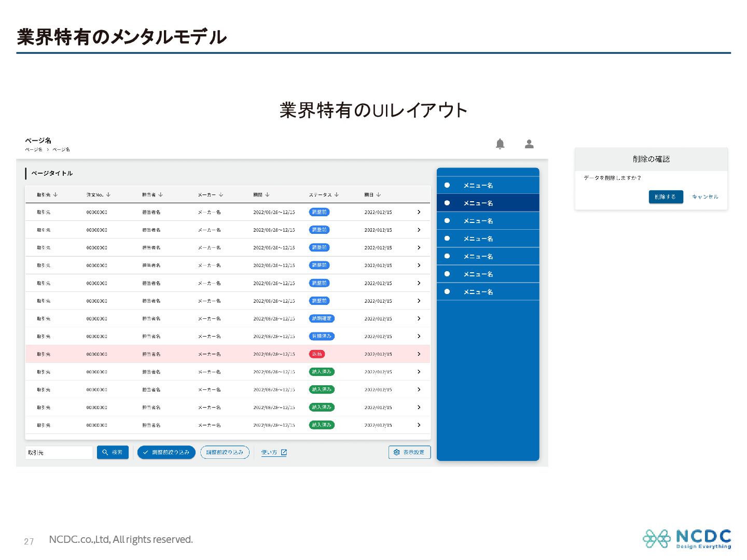Image resolution: width=747 pixels, height=560 pixels.
Task: Sort by the 取引先 column arrow
Action: pyautogui.click(x=56, y=194)
